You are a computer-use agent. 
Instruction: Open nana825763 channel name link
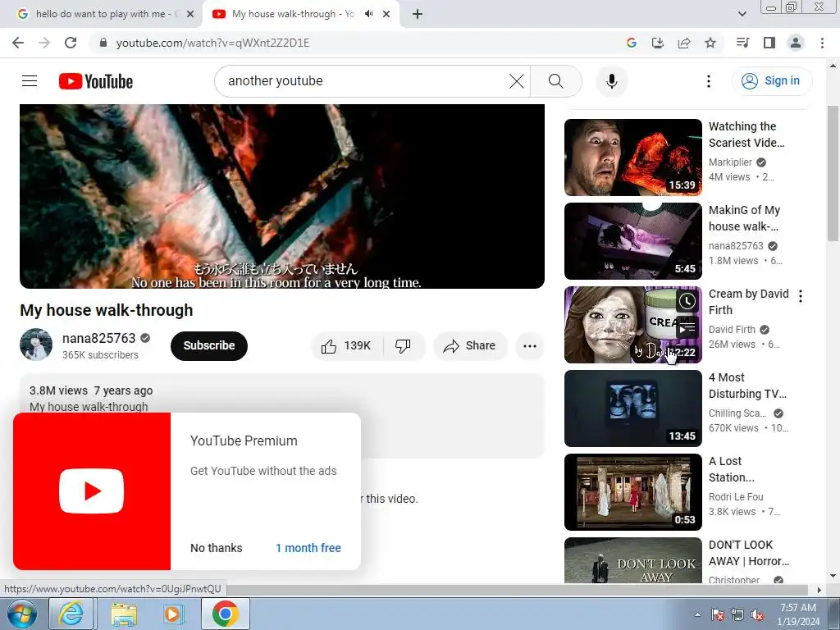[x=98, y=339]
